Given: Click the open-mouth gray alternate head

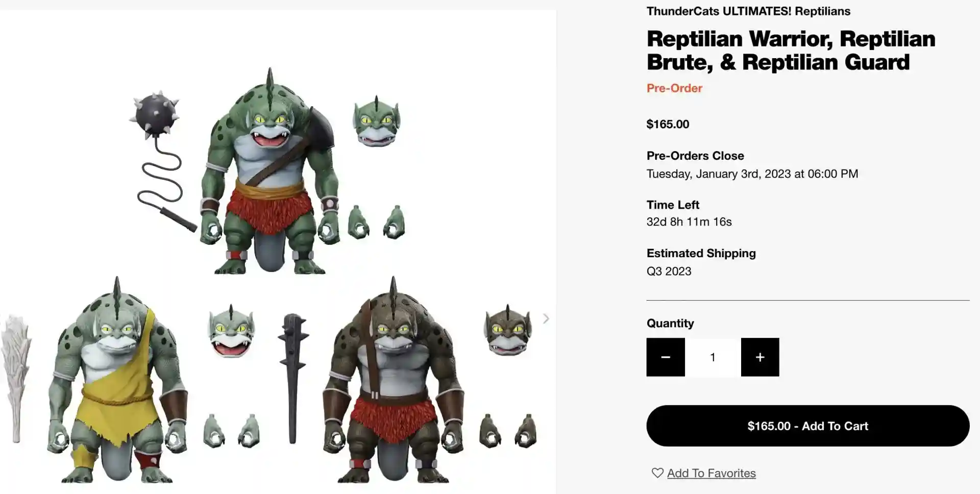Looking at the screenshot, I should [x=232, y=332].
